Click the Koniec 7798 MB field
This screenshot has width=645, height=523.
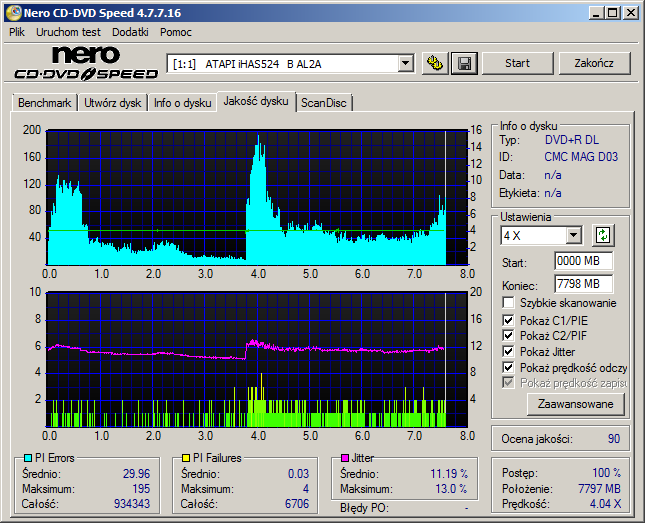(583, 284)
